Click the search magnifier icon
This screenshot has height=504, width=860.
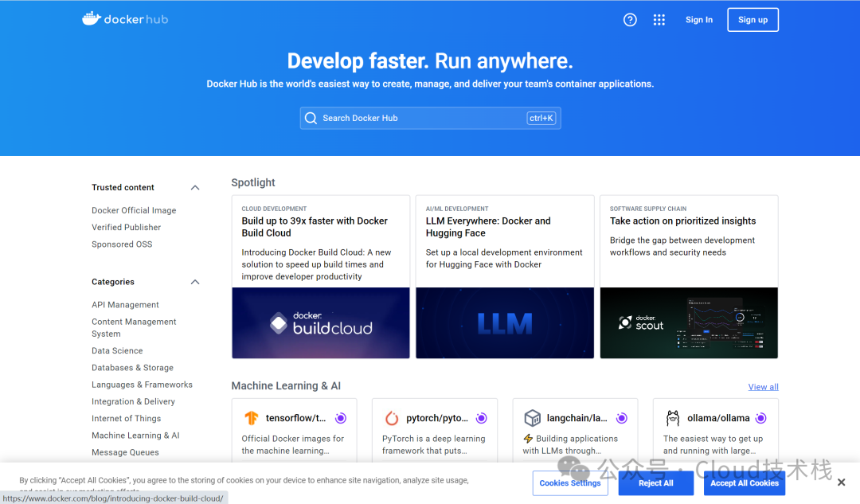[311, 118]
